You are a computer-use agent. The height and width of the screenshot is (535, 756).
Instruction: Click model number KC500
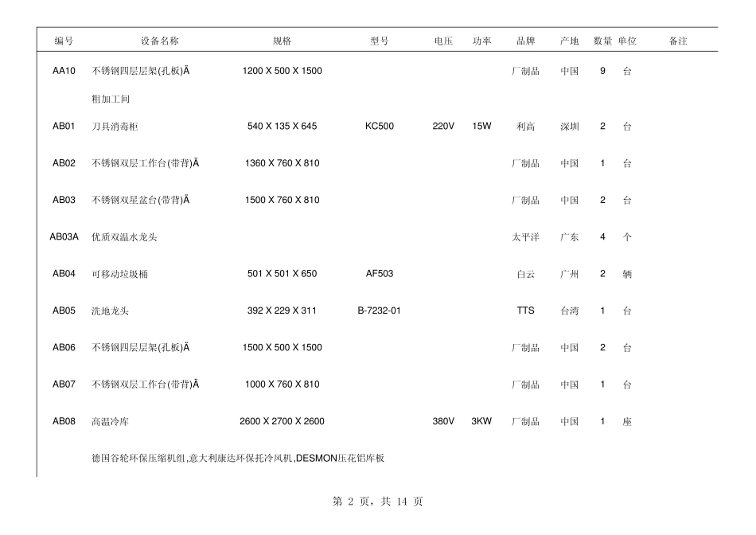380,127
